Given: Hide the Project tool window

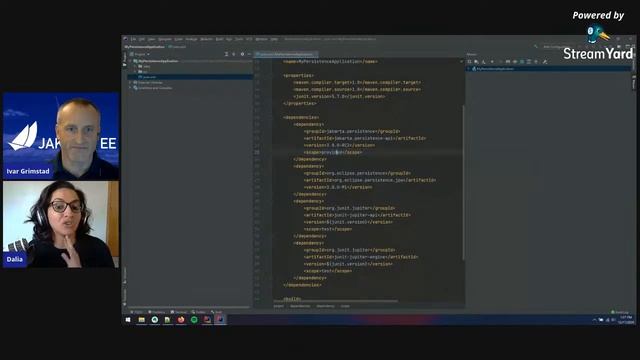Looking at the screenshot, I should coord(249,54).
